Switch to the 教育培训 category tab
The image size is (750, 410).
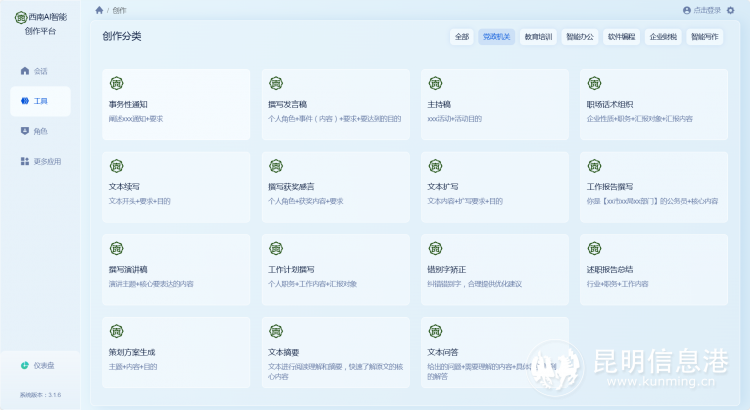(x=538, y=37)
